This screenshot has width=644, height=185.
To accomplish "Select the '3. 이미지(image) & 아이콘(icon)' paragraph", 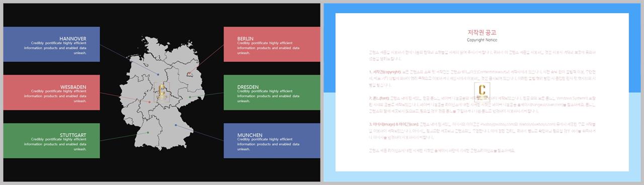I will (482, 131).
